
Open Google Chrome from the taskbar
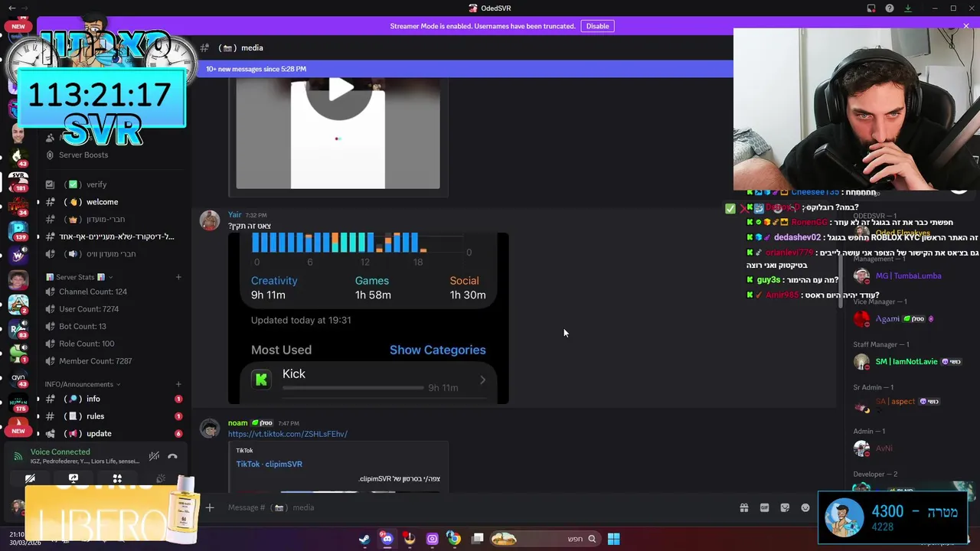click(x=454, y=539)
